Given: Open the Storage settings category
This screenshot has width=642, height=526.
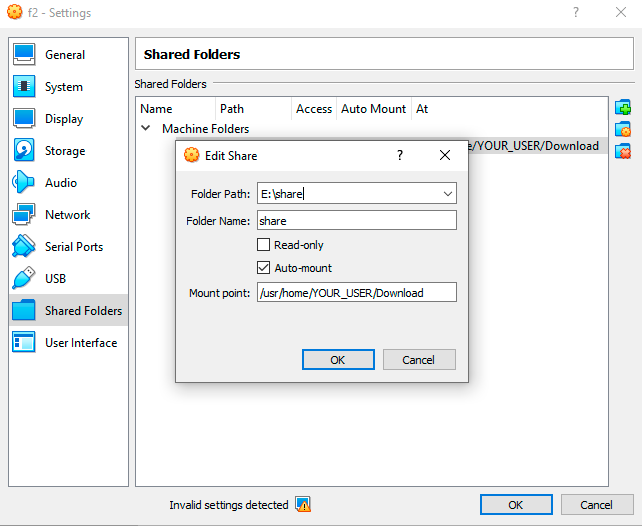Looking at the screenshot, I should click(x=64, y=151).
